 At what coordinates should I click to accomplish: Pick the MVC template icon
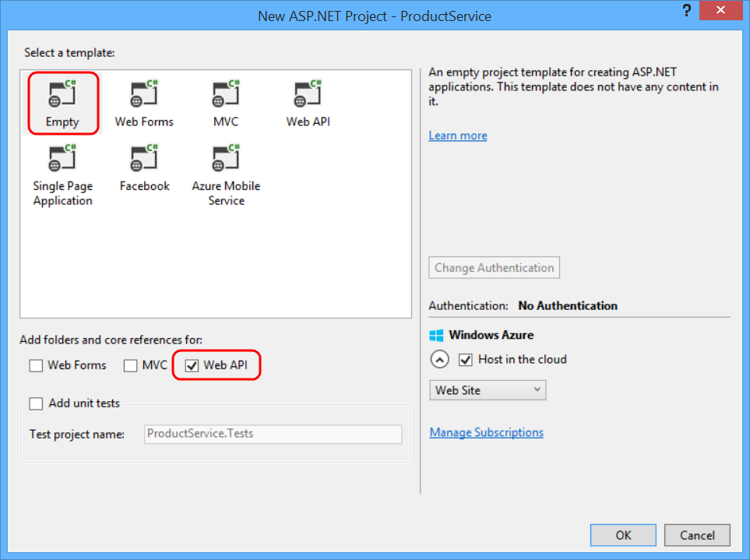[226, 93]
